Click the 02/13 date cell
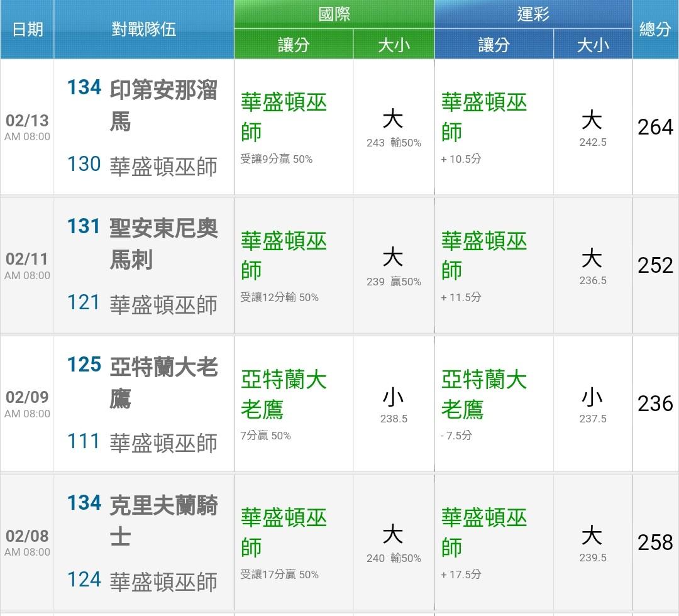 27,127
